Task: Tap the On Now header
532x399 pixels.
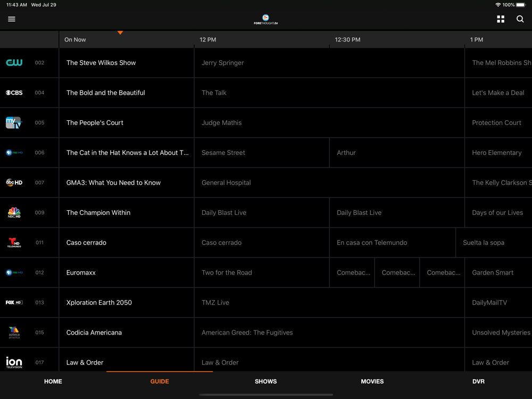Action: (75, 40)
